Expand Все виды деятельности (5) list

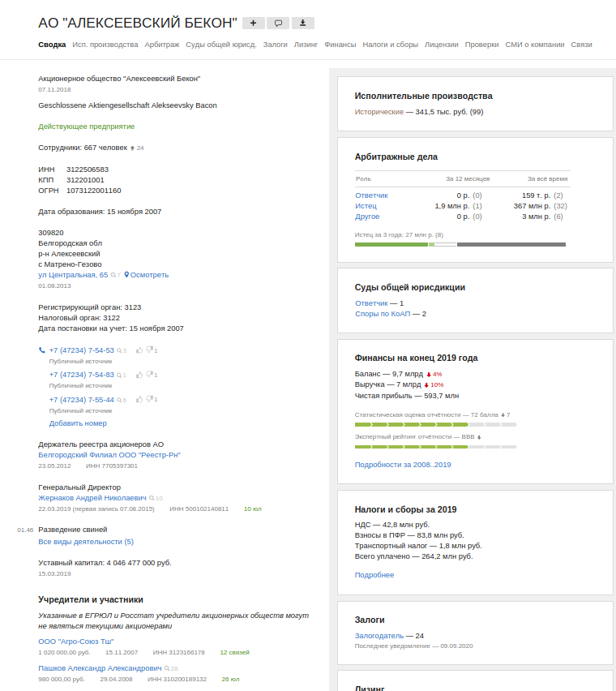(x=86, y=542)
